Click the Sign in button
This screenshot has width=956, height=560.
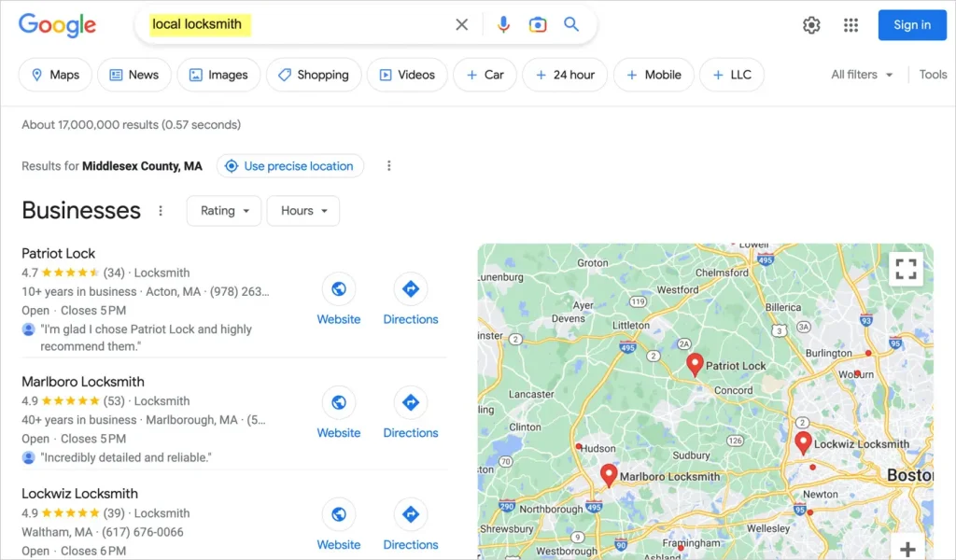(x=912, y=25)
